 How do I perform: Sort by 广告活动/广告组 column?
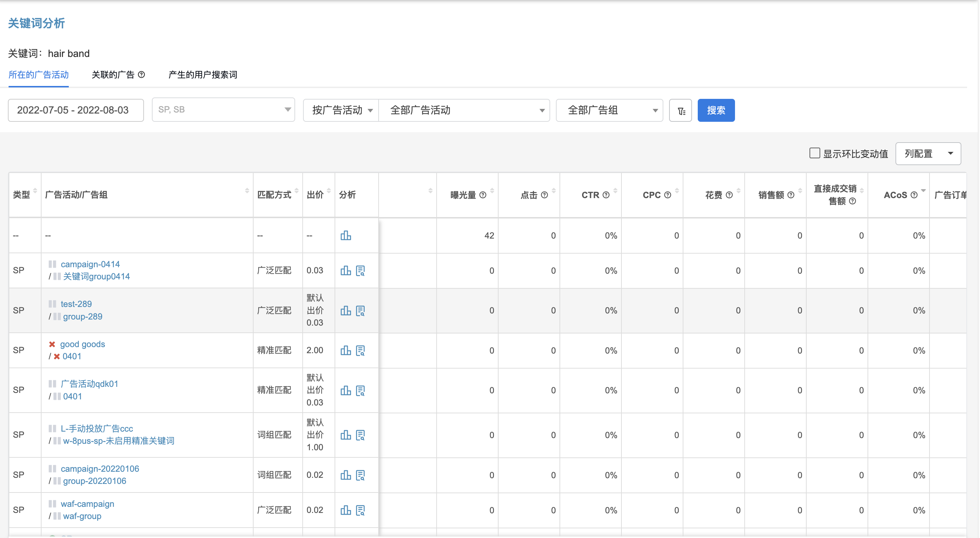pos(247,191)
